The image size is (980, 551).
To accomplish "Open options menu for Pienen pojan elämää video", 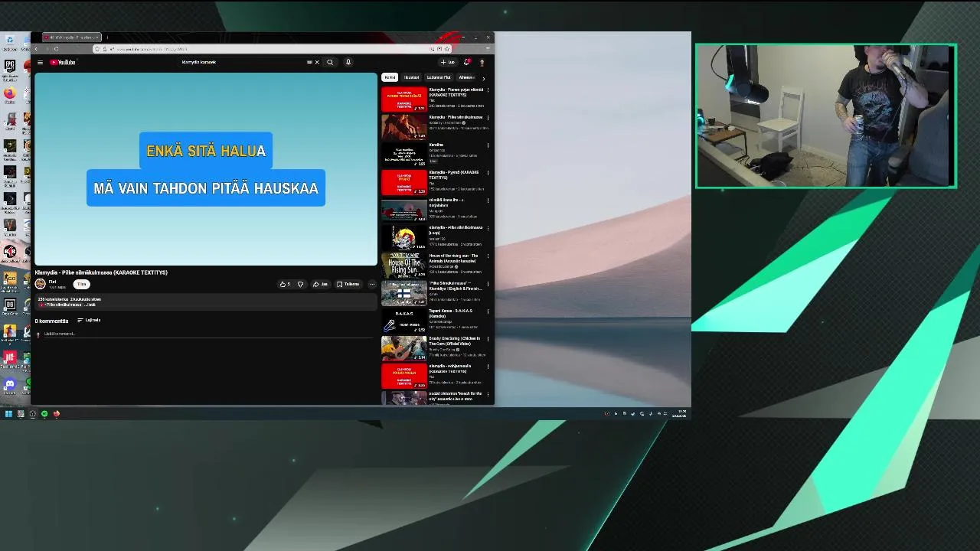I will tap(488, 90).
